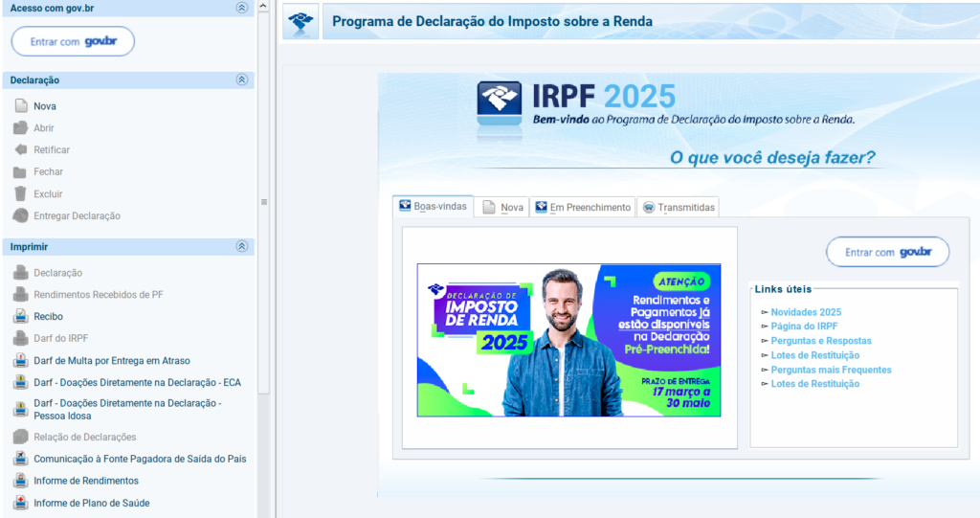Click the Darf do IRPF printer icon

21,338
